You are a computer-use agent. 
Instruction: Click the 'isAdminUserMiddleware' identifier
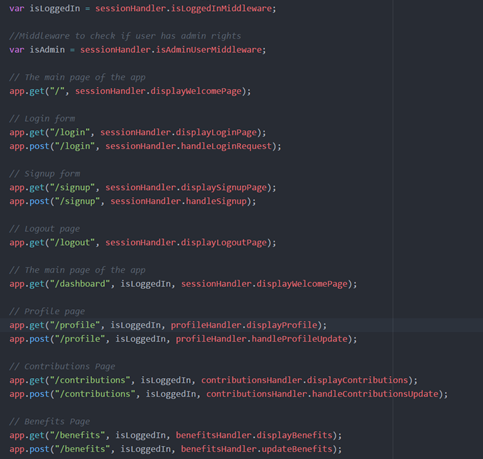[209, 50]
